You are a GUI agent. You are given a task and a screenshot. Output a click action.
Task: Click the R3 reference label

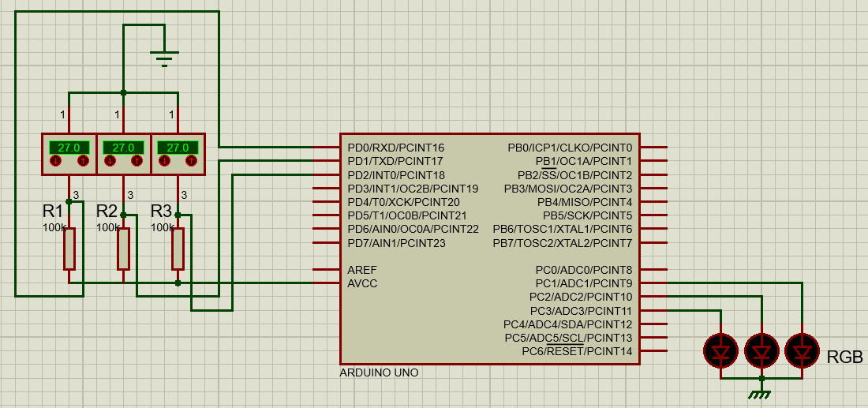162,211
